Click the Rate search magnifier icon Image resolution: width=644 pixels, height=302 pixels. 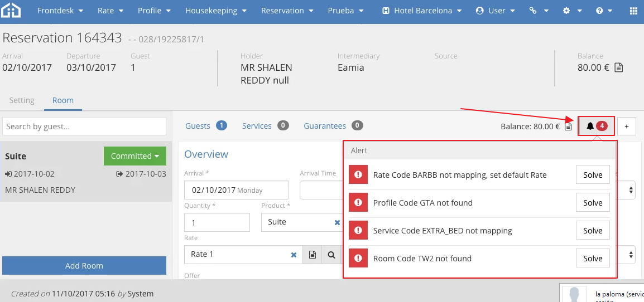click(331, 255)
